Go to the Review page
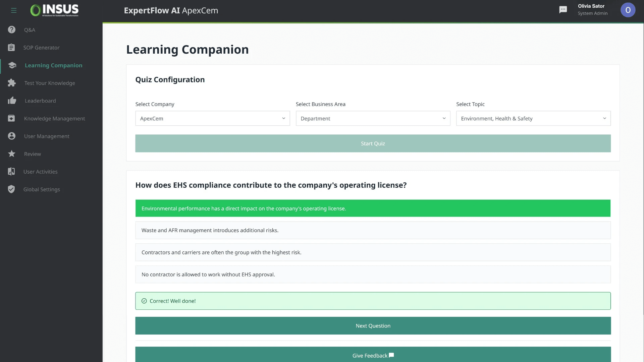 [33, 154]
